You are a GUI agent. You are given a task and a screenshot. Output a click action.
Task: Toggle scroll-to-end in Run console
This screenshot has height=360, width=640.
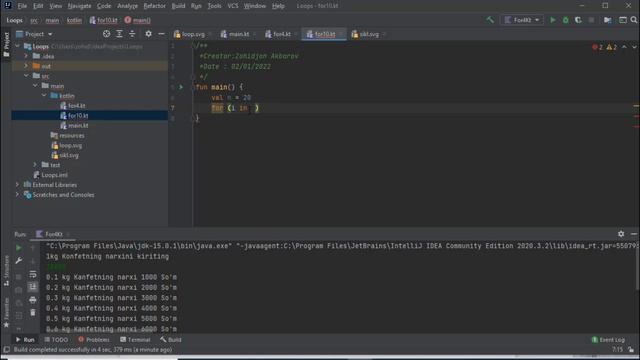coord(33,287)
